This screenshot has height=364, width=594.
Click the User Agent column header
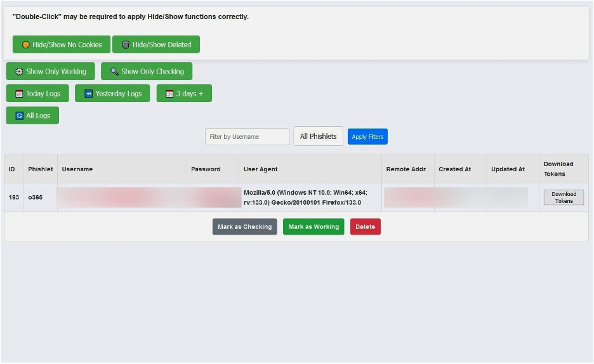pyautogui.click(x=261, y=169)
